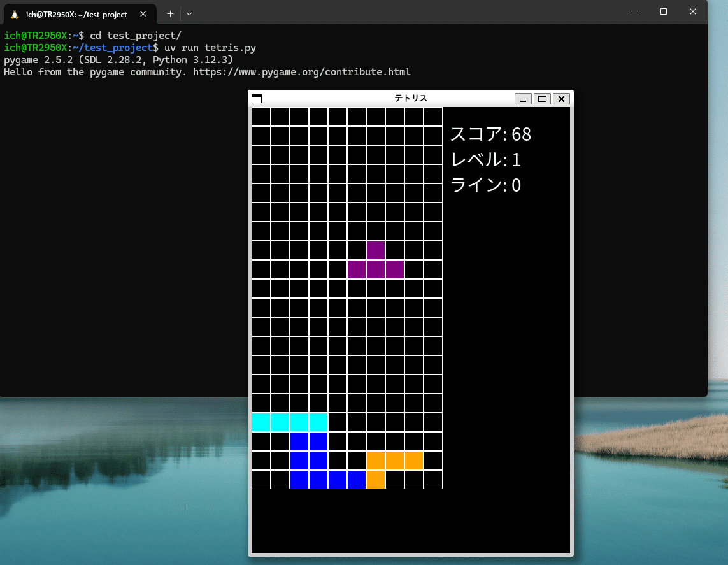Maximize the Windows Terminal window
Viewport: 728px width, 565px height.
click(664, 11)
